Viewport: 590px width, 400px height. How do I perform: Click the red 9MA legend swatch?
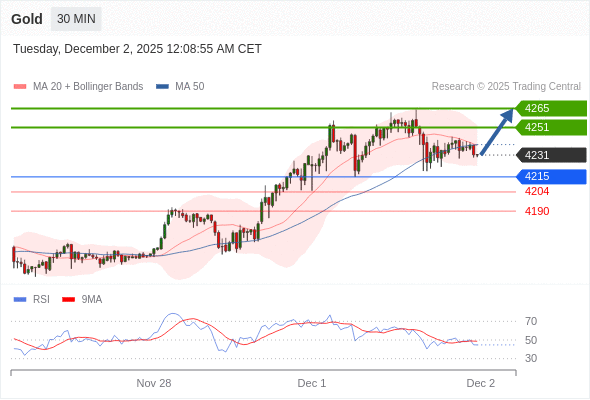coord(68,300)
